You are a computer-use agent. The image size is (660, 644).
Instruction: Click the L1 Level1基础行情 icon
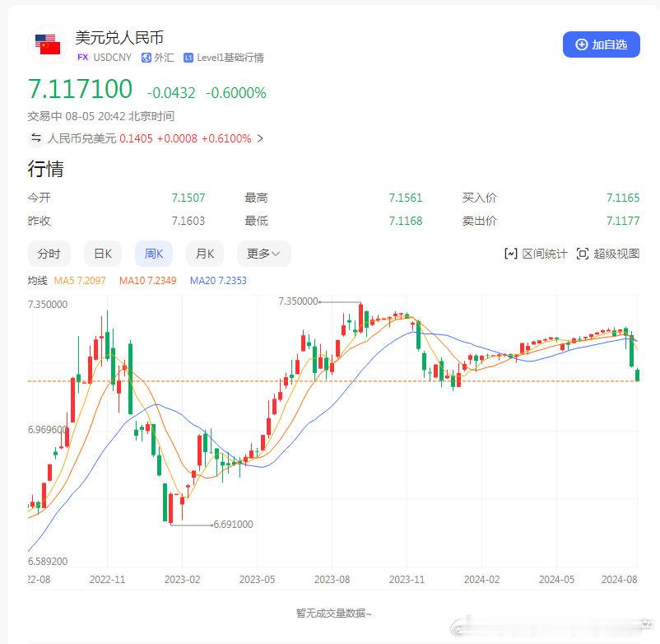point(188,58)
